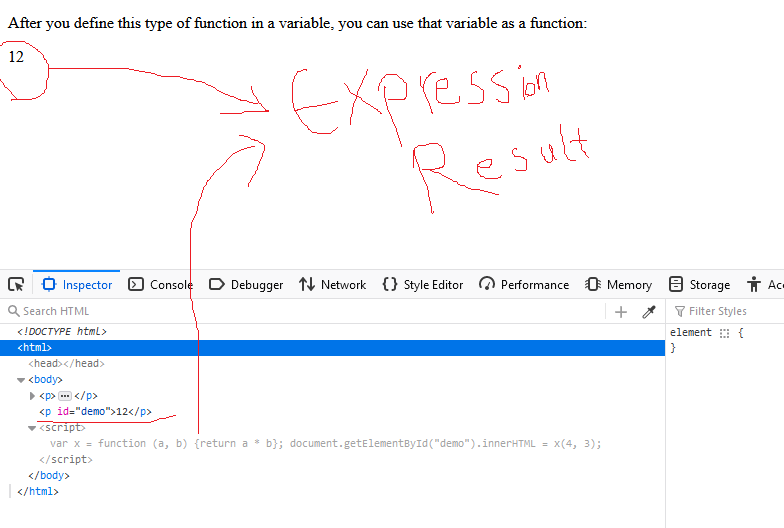784x528 pixels.
Task: Collapse the script element node
Action: tap(32, 428)
